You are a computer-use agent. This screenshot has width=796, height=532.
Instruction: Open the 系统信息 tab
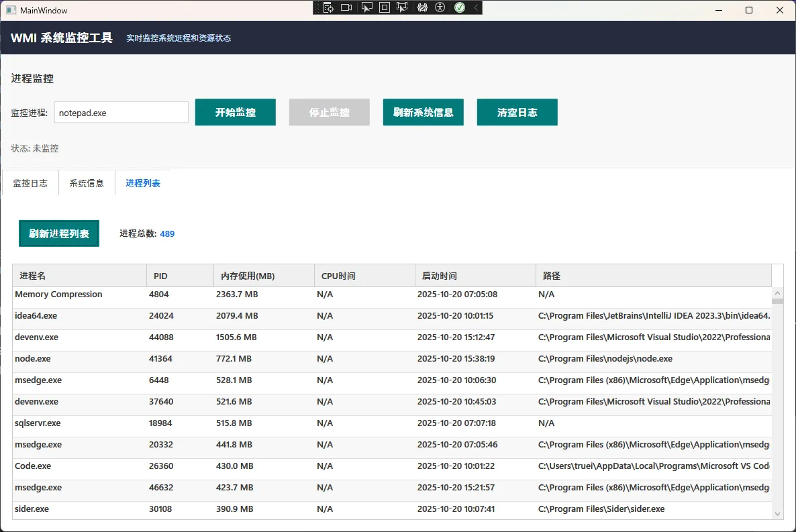click(x=87, y=183)
